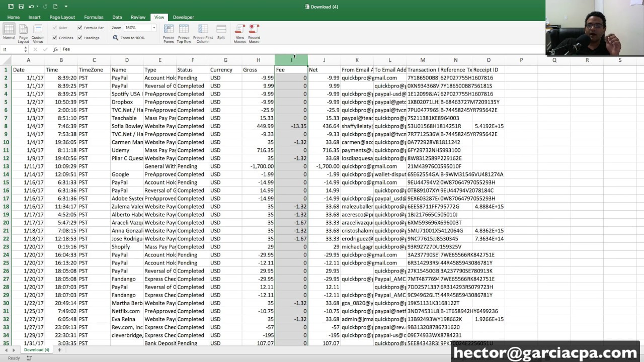Click the Net header cell
Viewport: 644px width, 362px height.
pyautogui.click(x=324, y=70)
